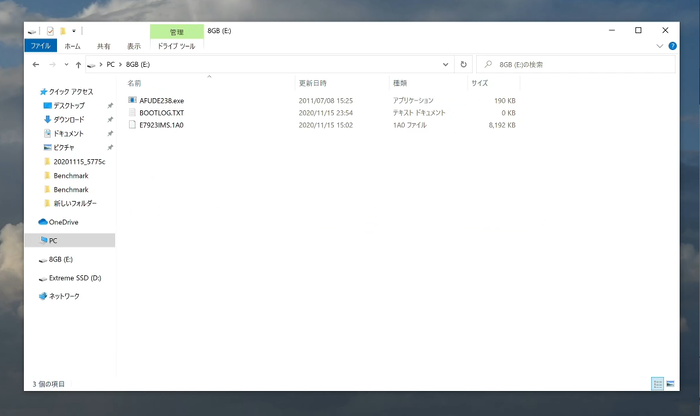Open ドキュメント in the navigation pane
The image size is (700, 416).
click(x=68, y=133)
